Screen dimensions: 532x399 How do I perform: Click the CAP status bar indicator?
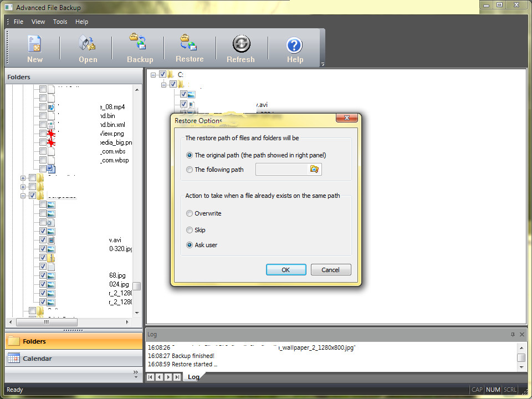coord(477,390)
